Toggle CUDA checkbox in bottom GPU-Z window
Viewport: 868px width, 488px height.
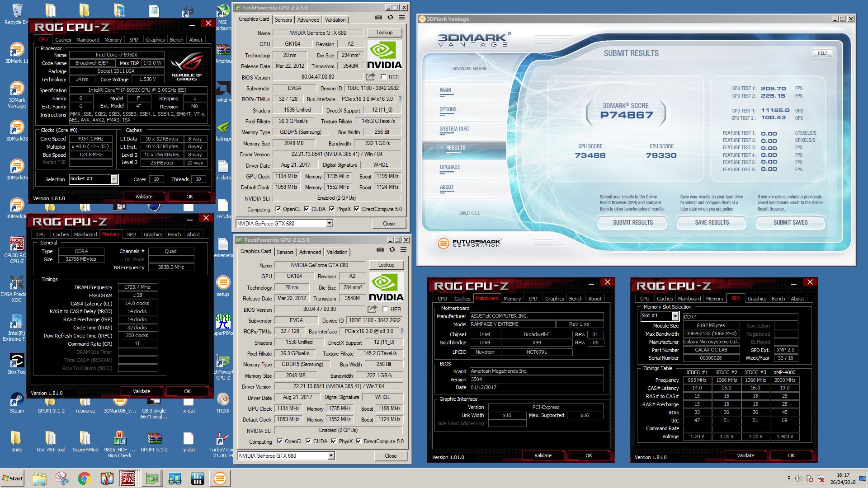309,441
